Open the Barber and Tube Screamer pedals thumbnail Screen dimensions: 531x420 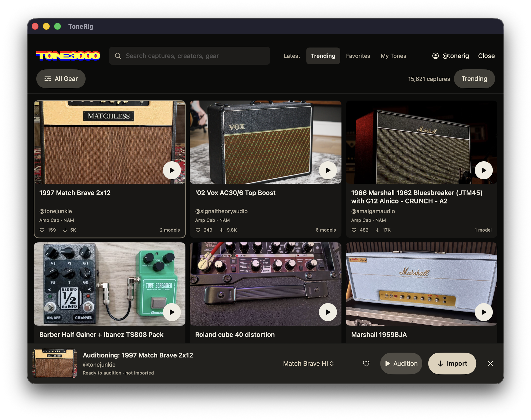110,284
